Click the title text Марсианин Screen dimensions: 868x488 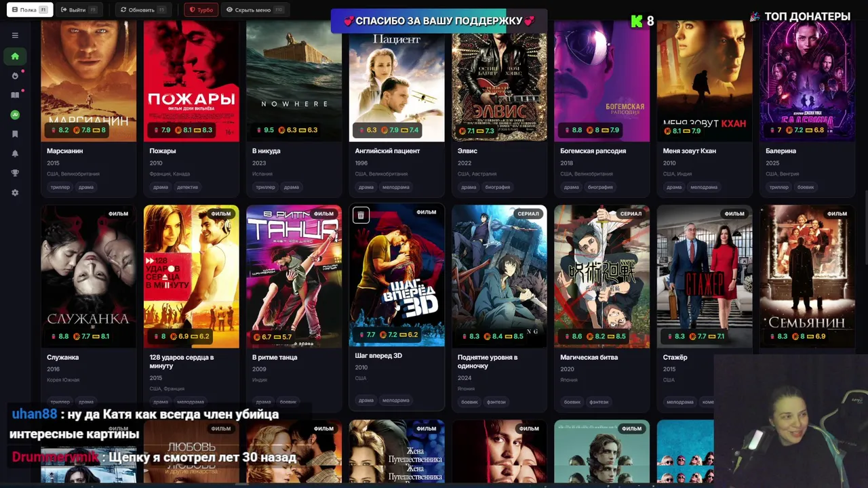(x=64, y=151)
